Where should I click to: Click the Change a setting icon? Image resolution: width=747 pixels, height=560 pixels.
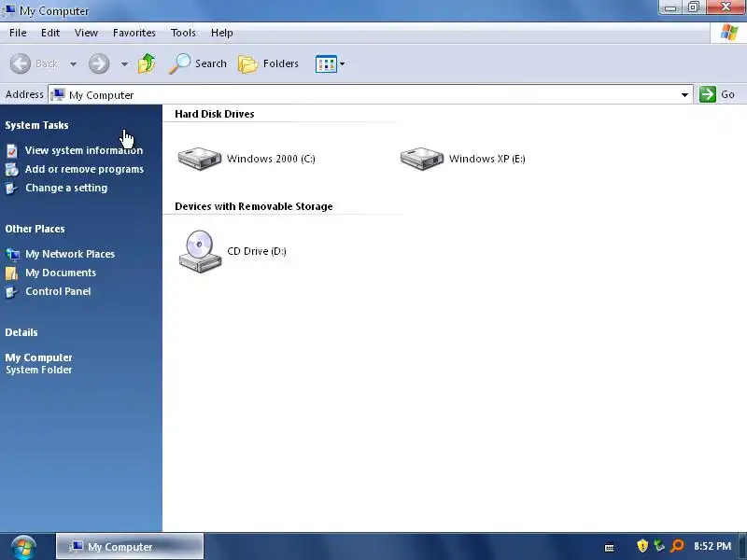point(12,189)
